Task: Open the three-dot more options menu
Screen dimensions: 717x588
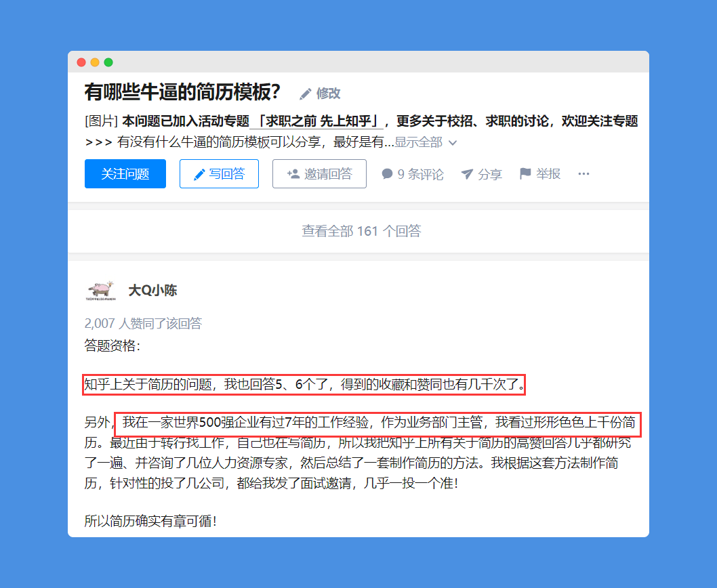Action: click(x=583, y=173)
